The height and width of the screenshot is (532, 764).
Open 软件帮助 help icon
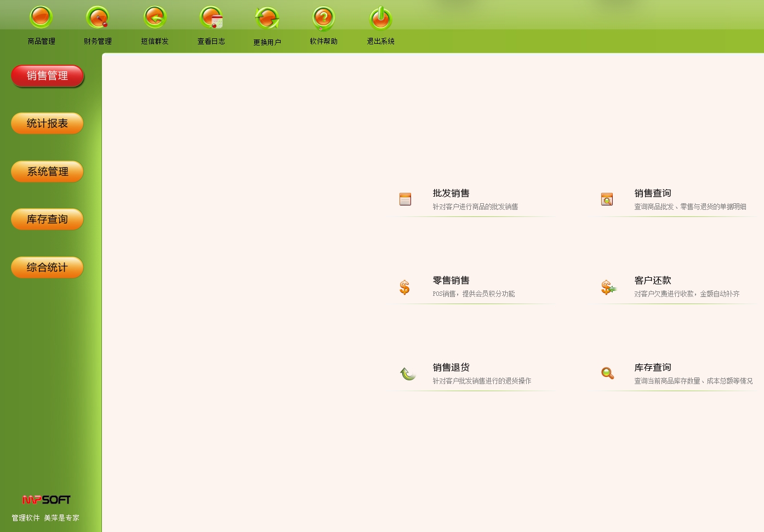(323, 18)
